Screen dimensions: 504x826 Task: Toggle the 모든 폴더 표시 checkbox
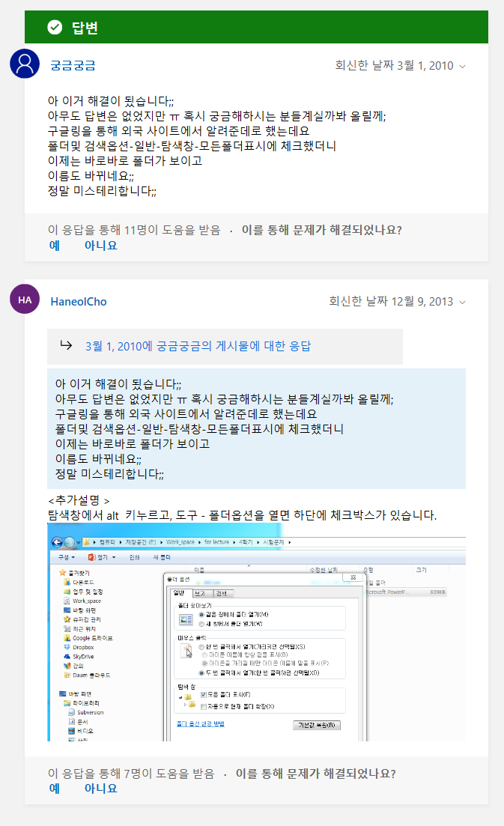204,694
